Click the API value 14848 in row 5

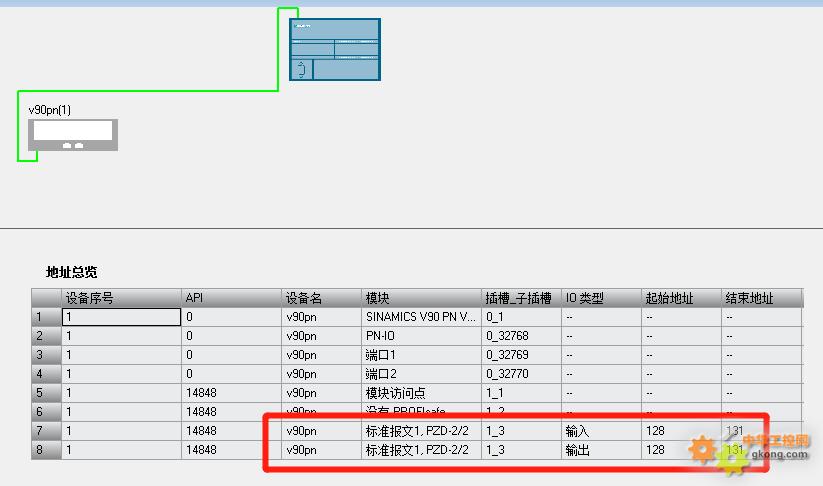click(231, 393)
